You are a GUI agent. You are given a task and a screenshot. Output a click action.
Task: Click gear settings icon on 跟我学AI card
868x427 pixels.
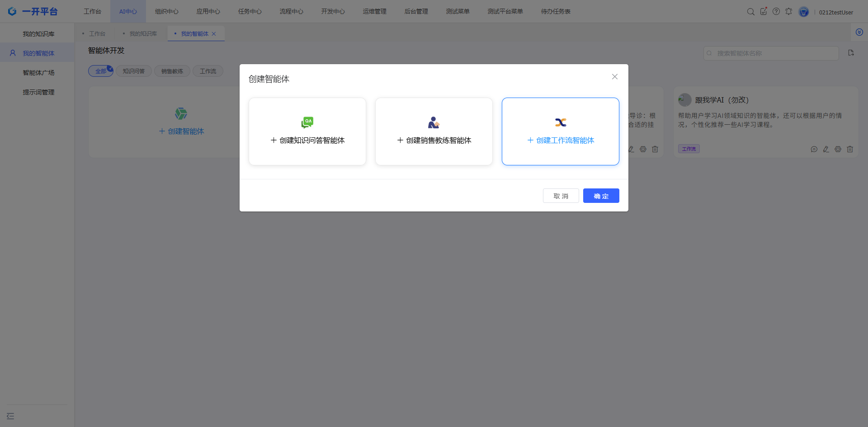pos(838,149)
